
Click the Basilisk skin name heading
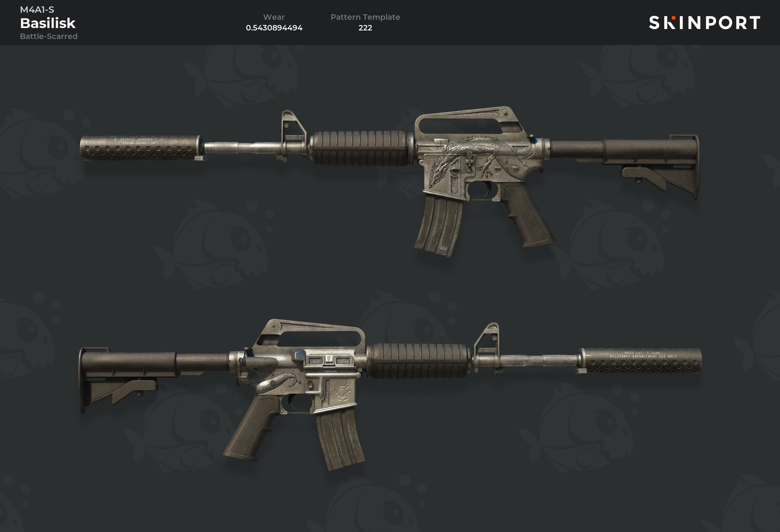pyautogui.click(x=48, y=23)
